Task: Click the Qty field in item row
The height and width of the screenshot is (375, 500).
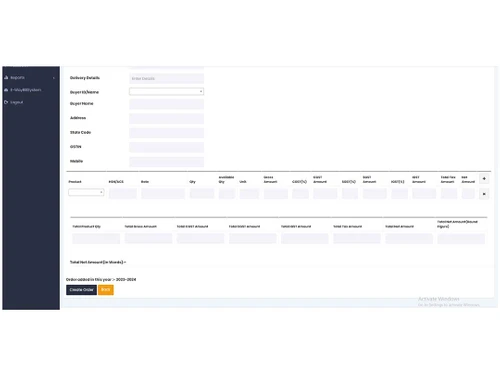Action: coord(202,193)
